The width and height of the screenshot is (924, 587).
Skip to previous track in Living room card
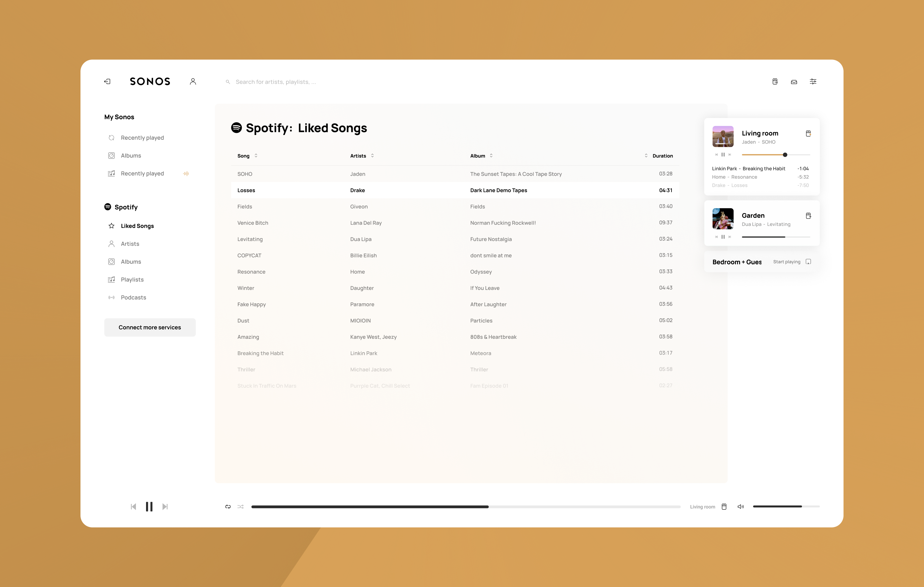[x=716, y=155]
